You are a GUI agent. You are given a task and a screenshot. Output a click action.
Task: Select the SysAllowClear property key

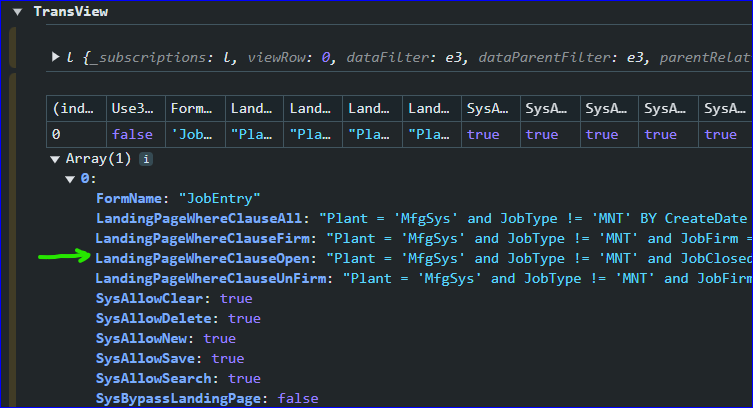click(x=149, y=299)
